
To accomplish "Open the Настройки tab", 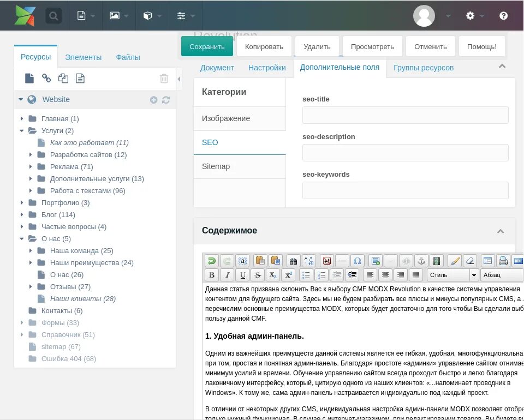I will coord(267,68).
